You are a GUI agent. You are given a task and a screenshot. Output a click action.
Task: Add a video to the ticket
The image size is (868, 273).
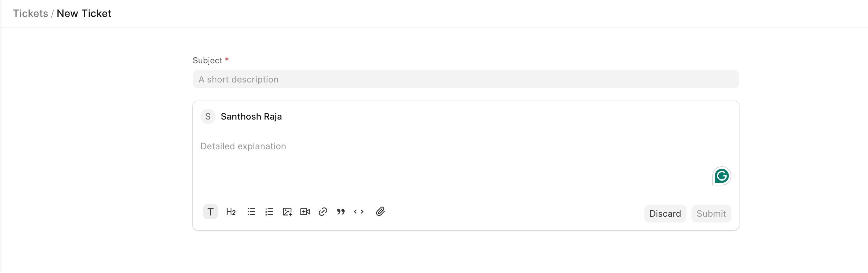click(x=305, y=212)
